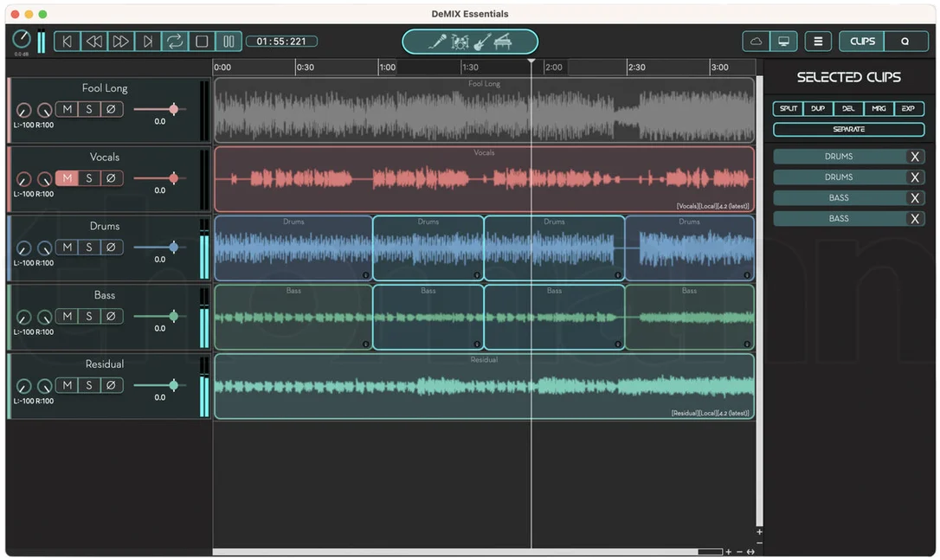Screen dimensions: 940x560
Task: Select the local monitor processing icon
Action: [x=783, y=42]
